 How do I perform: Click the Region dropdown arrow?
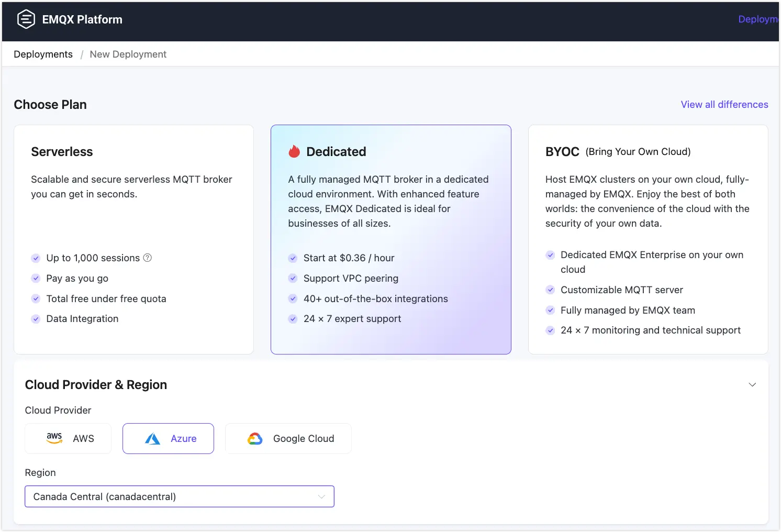pos(321,496)
